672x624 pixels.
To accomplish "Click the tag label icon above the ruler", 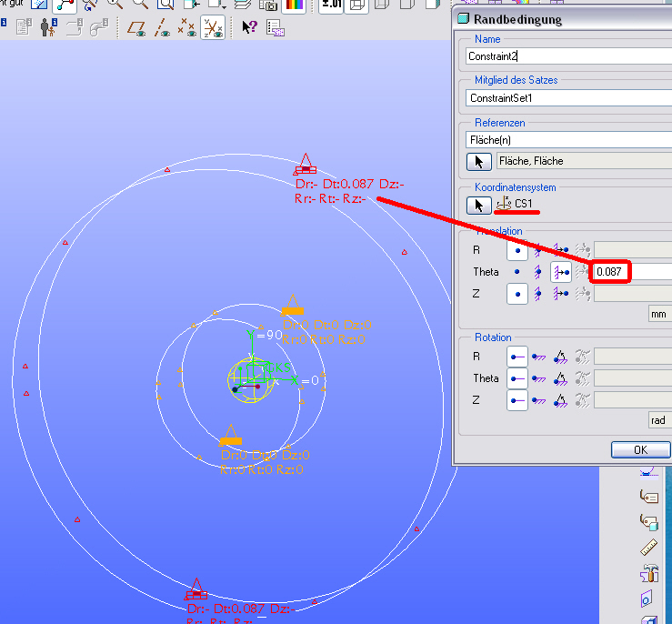I will click(x=649, y=522).
